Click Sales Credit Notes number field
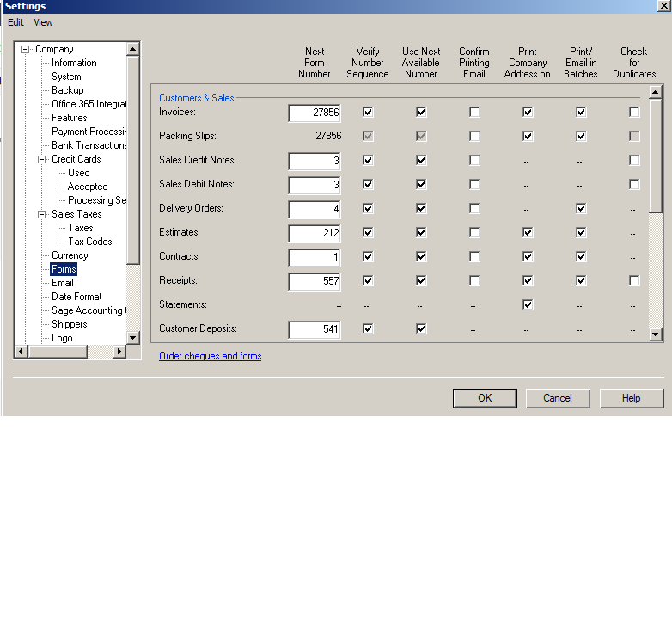 point(315,161)
